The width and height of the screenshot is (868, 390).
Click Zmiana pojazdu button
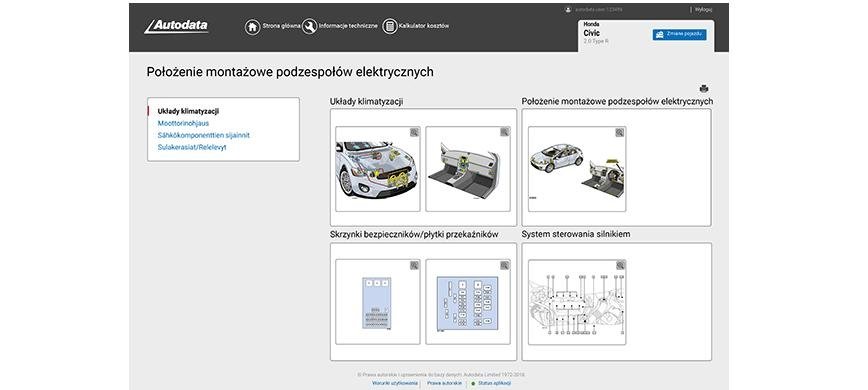tap(679, 34)
